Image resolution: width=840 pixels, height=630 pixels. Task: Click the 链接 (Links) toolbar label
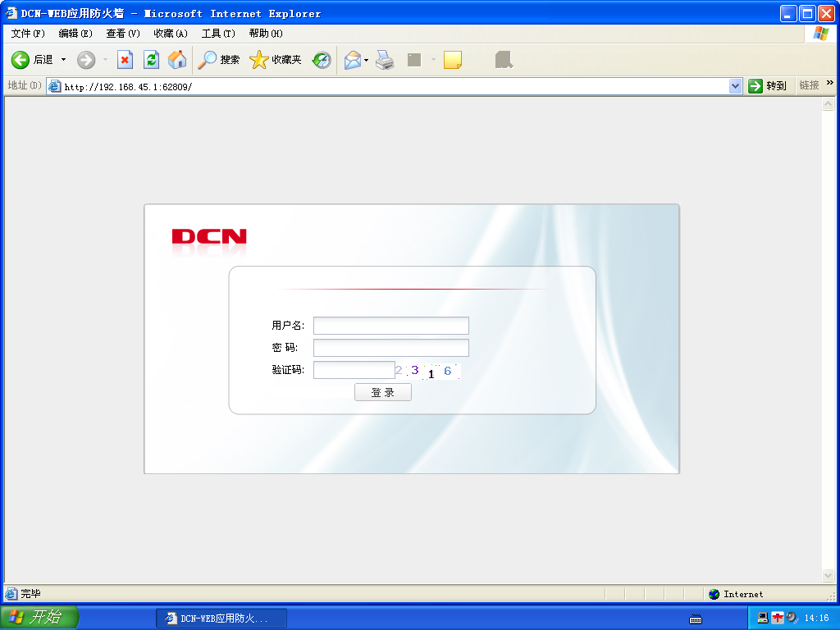tap(809, 85)
